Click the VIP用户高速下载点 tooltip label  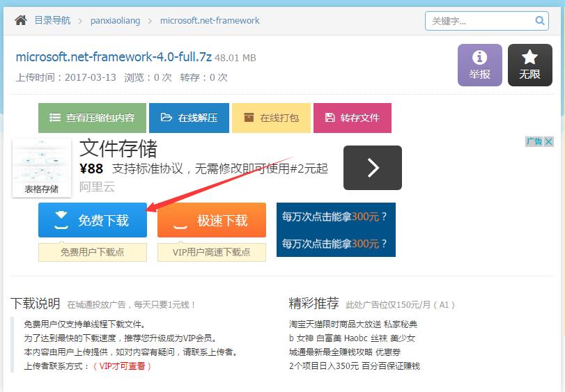(212, 252)
